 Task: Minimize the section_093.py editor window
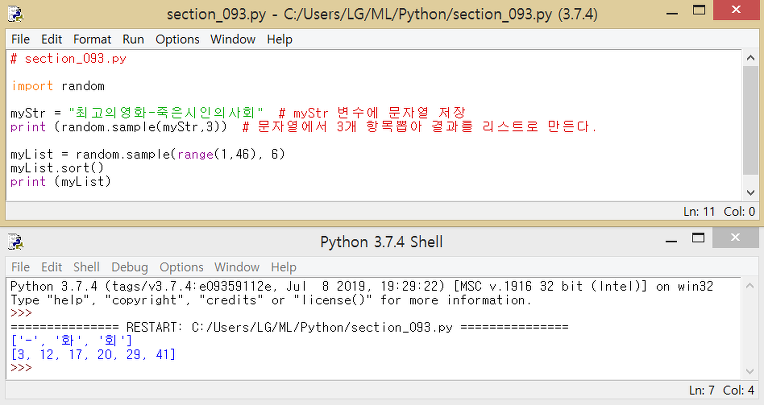pyautogui.click(x=672, y=13)
